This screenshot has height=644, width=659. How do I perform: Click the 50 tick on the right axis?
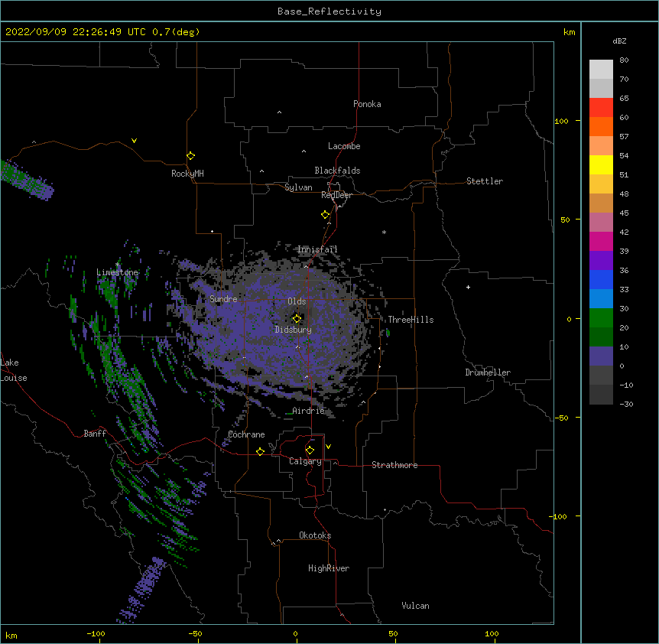[x=565, y=220]
